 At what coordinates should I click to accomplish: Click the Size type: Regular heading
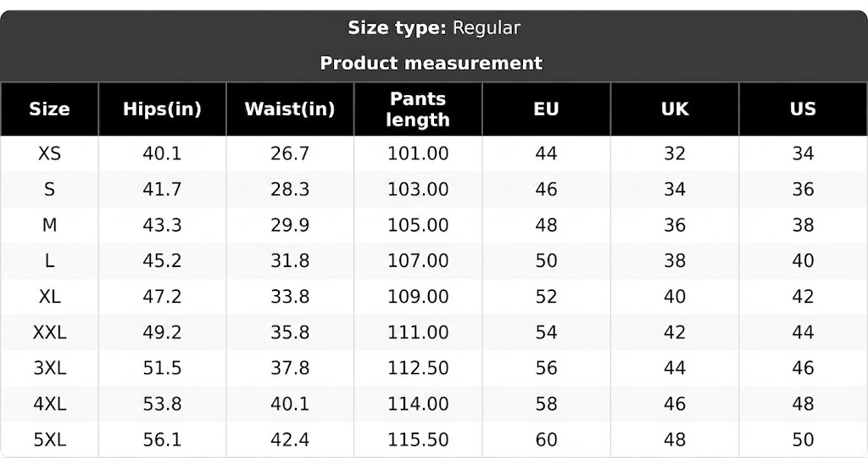tap(434, 28)
